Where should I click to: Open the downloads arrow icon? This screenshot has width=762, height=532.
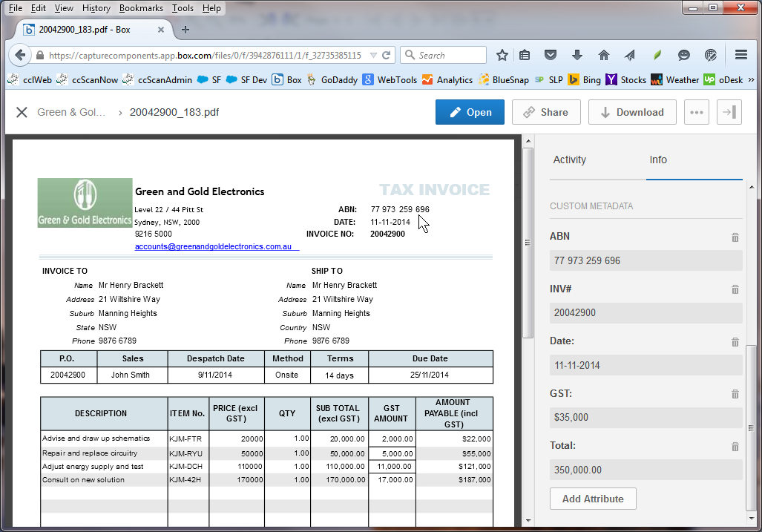(577, 55)
